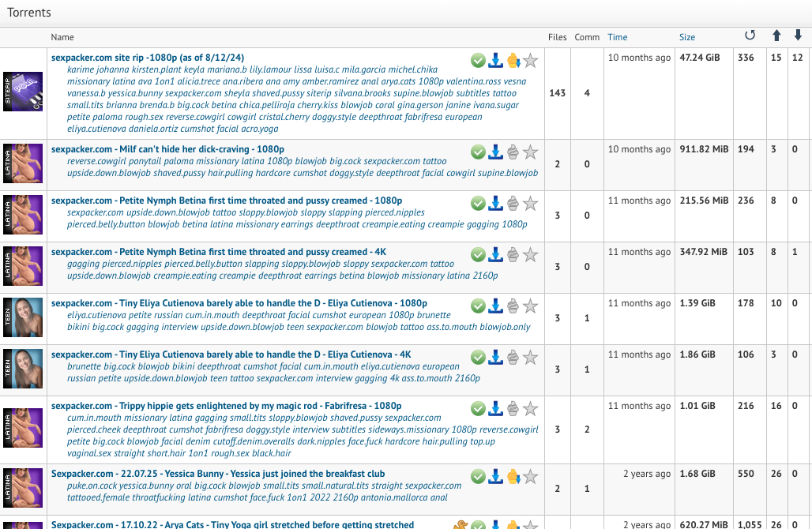Star icon on the 1.01 GiB row
Viewport: 812px width, 529px height.
530,408
